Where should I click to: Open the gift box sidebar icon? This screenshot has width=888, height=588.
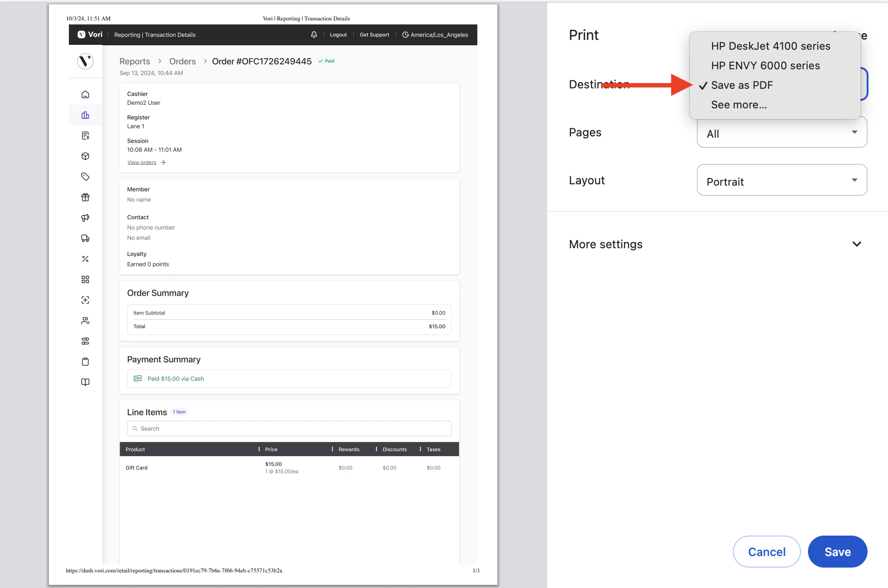click(85, 197)
